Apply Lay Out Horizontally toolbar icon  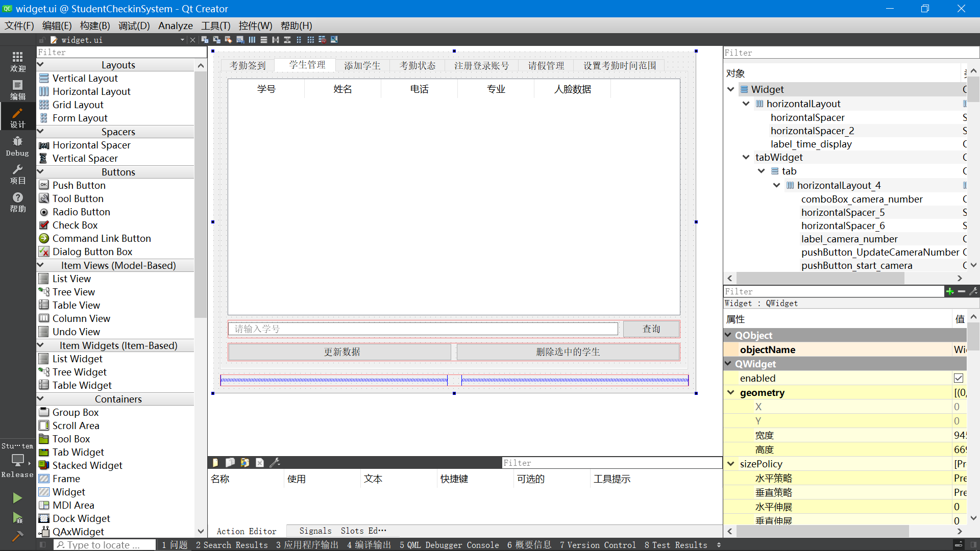(x=252, y=40)
